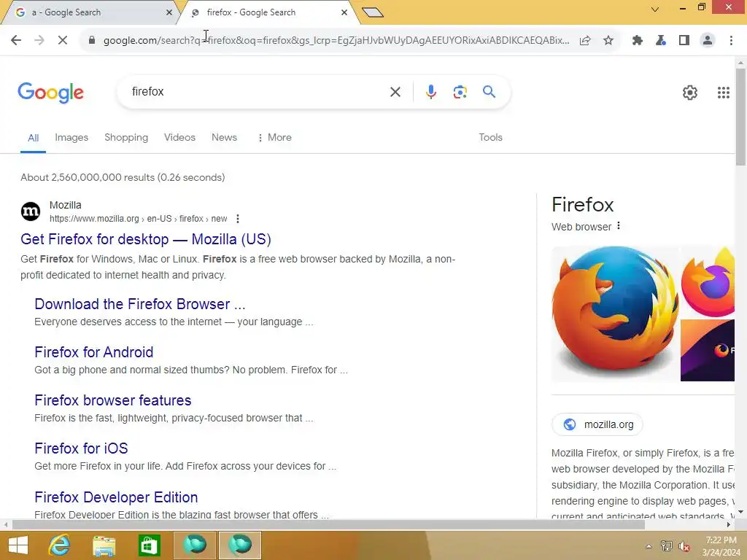747x560 pixels.
Task: Show hidden system tray icons
Action: (649, 546)
